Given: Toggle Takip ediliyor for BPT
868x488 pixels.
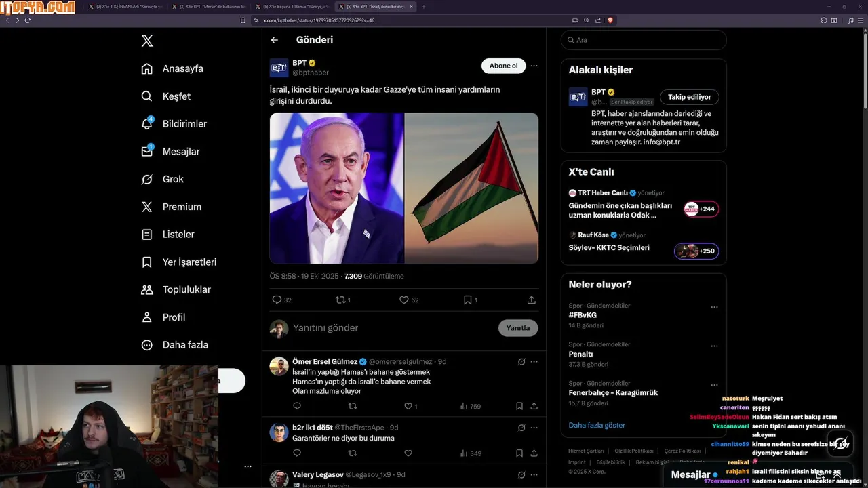Looking at the screenshot, I should coord(689,97).
